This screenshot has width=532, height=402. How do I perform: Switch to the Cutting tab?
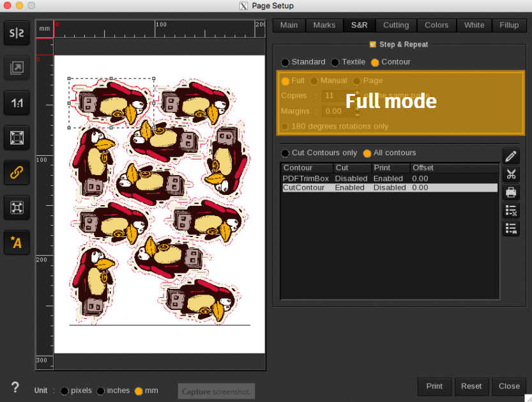[395, 26]
